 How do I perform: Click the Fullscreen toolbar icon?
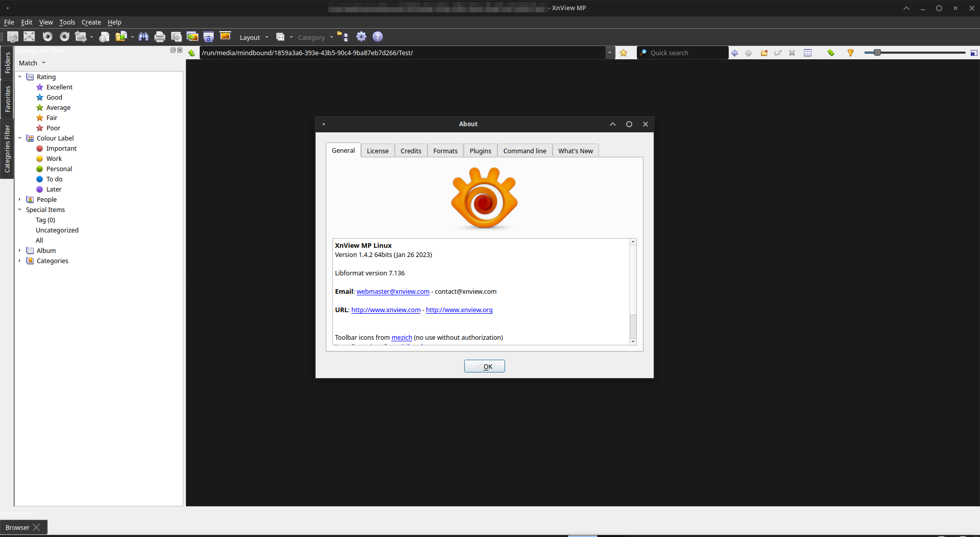[30, 37]
